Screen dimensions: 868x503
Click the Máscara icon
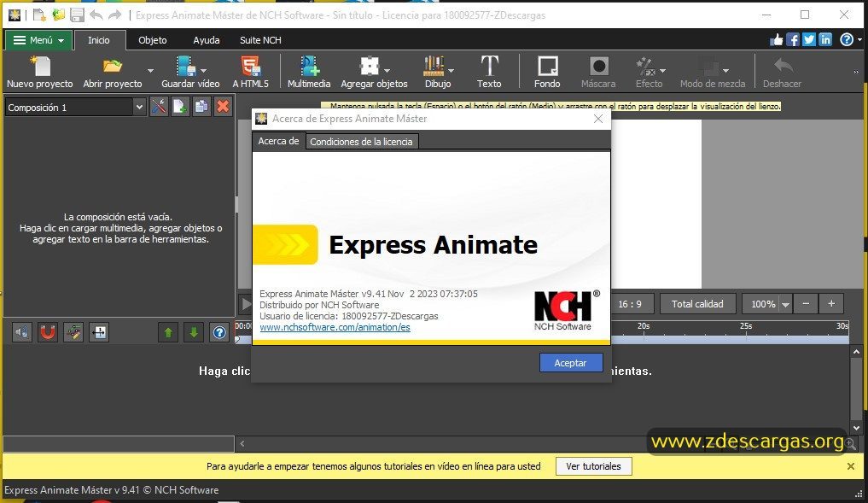tap(598, 66)
